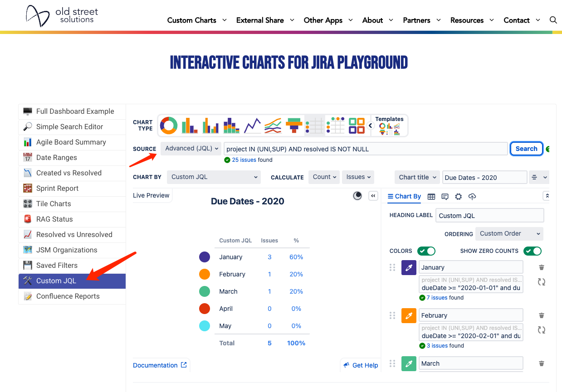The image size is (562, 392).
Task: Grab the February row drag handle
Action: pos(392,315)
